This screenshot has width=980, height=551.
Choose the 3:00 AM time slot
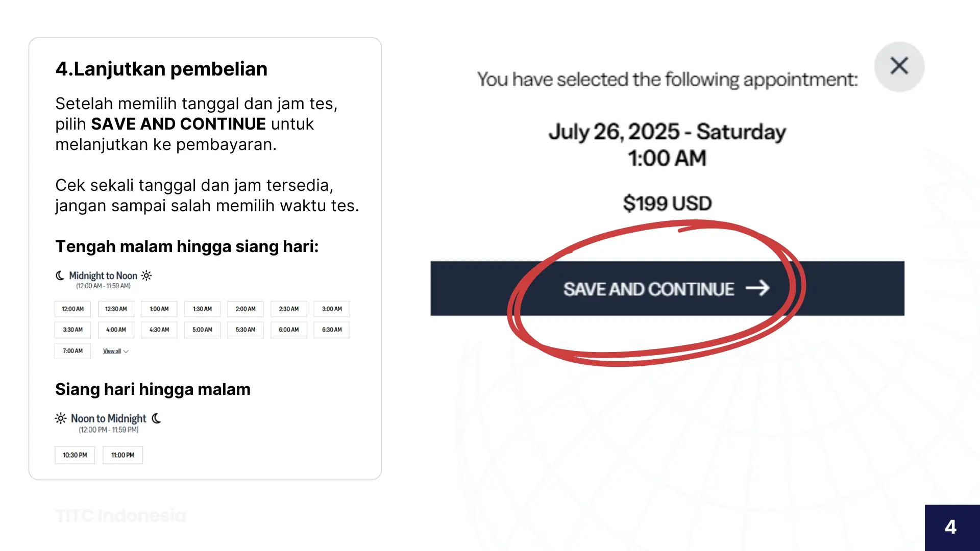[332, 309]
